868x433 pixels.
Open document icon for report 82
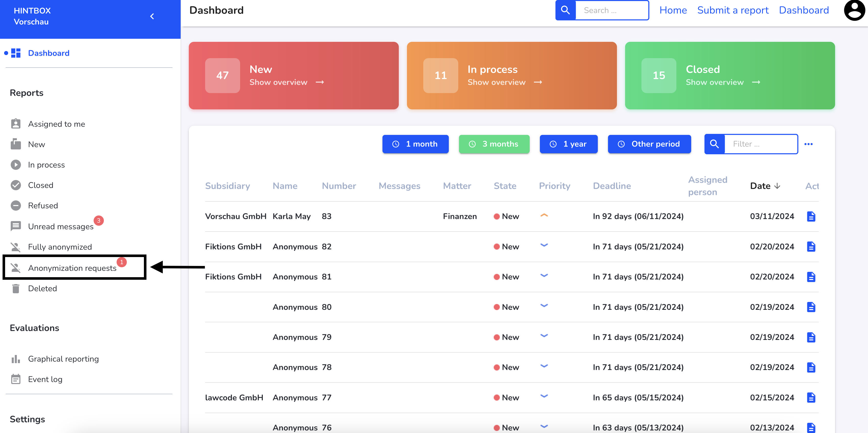811,247
